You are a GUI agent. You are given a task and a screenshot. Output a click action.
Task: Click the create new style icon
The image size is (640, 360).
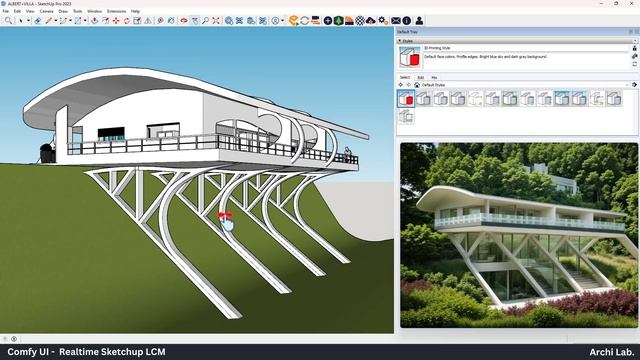(x=635, y=56)
